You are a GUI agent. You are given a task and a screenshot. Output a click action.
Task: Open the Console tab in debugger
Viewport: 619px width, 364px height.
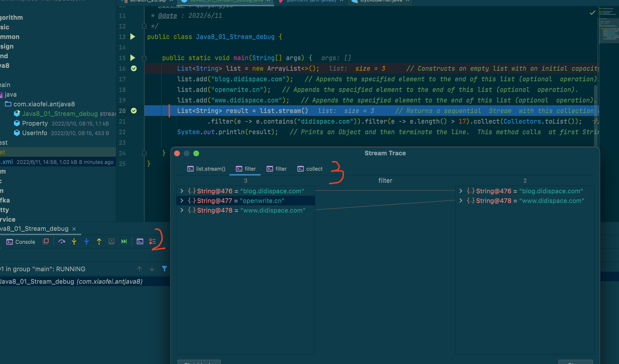[x=21, y=242]
